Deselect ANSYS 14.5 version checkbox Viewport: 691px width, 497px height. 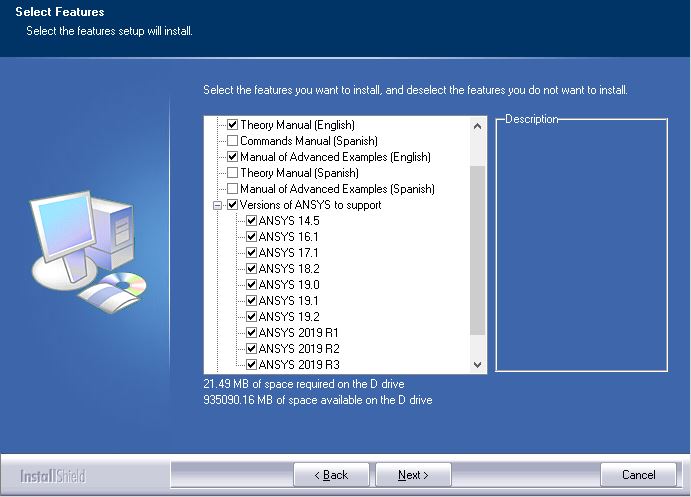pyautogui.click(x=252, y=221)
